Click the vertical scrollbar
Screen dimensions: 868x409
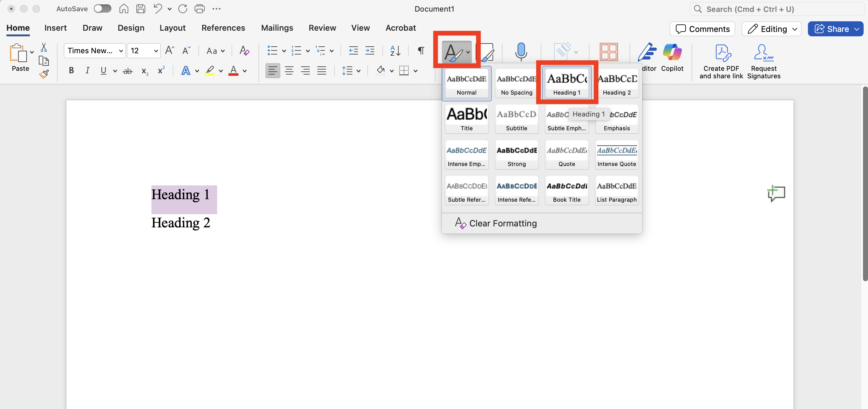pos(865,184)
